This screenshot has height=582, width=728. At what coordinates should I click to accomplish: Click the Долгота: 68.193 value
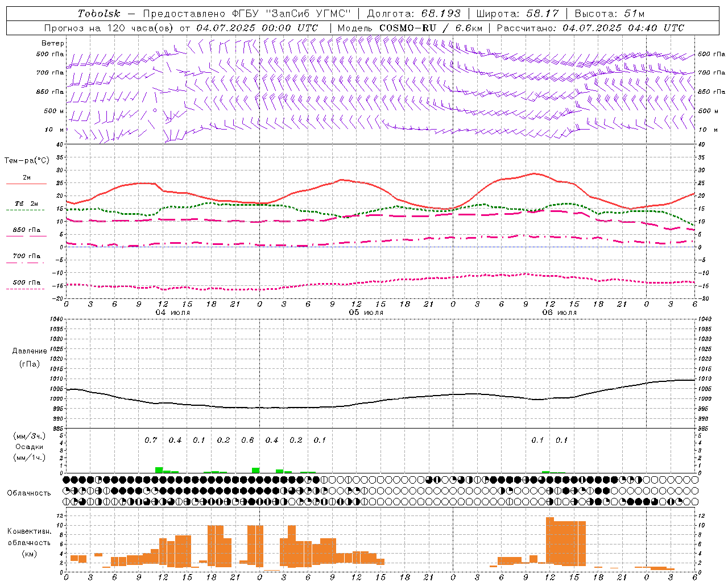click(413, 14)
